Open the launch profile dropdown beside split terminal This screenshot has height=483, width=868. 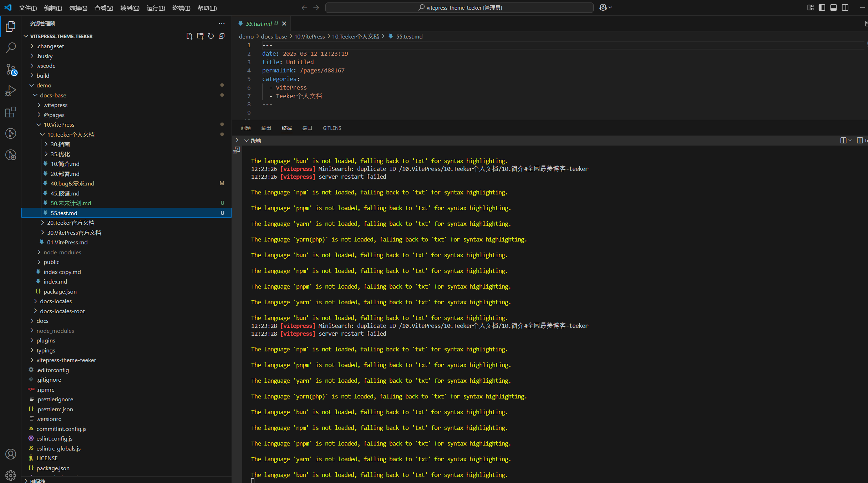pyautogui.click(x=850, y=141)
